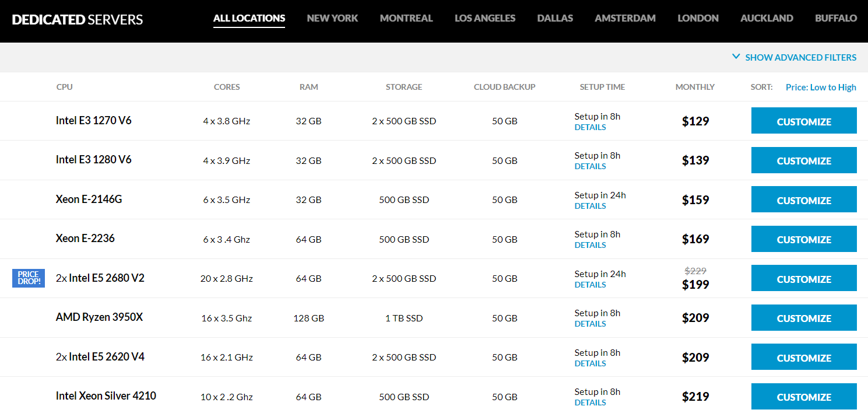Switch to the Auckland tab
This screenshot has width=868, height=413.
(767, 18)
